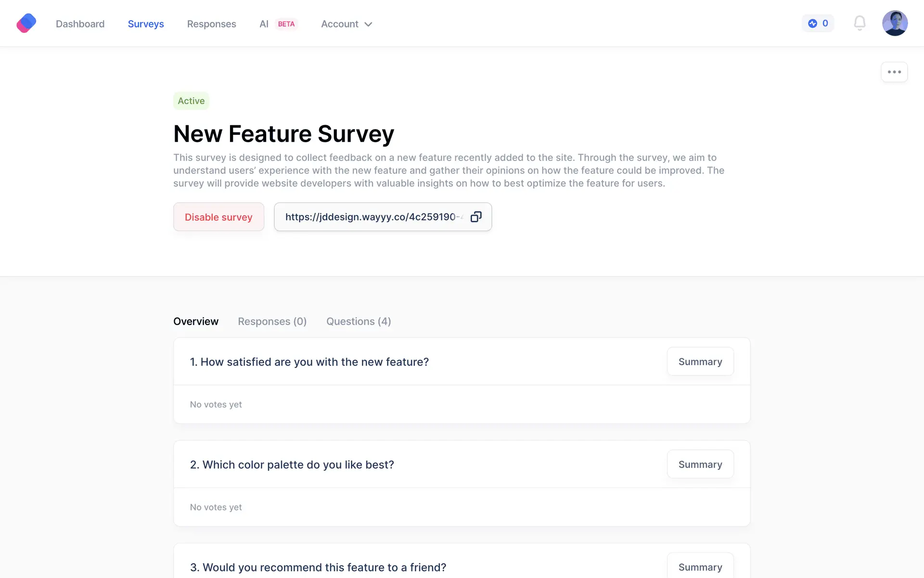The height and width of the screenshot is (578, 924).
Task: Go to Dashboard
Action: [80, 24]
